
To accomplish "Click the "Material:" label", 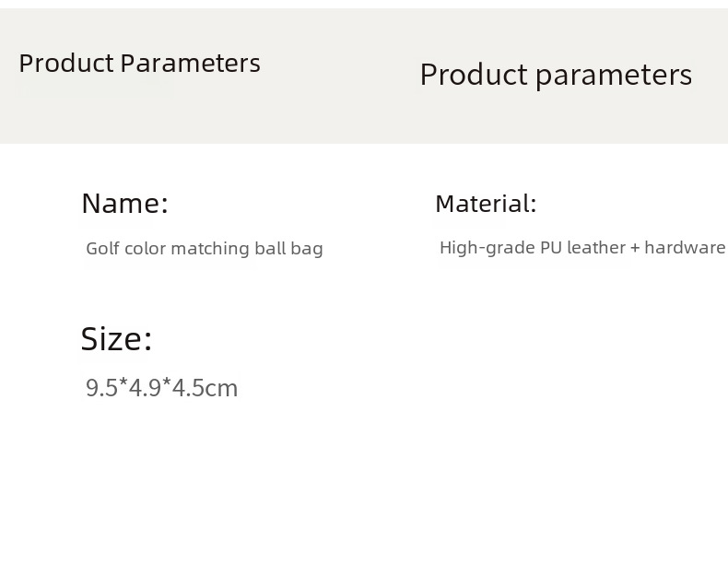I will point(486,204).
